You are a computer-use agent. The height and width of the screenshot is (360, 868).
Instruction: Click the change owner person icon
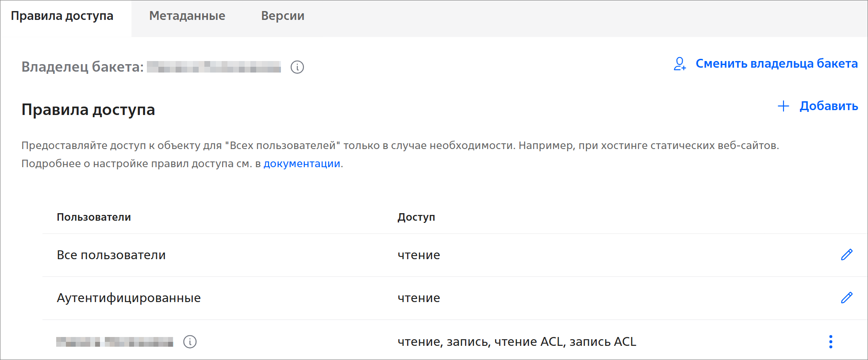click(680, 64)
